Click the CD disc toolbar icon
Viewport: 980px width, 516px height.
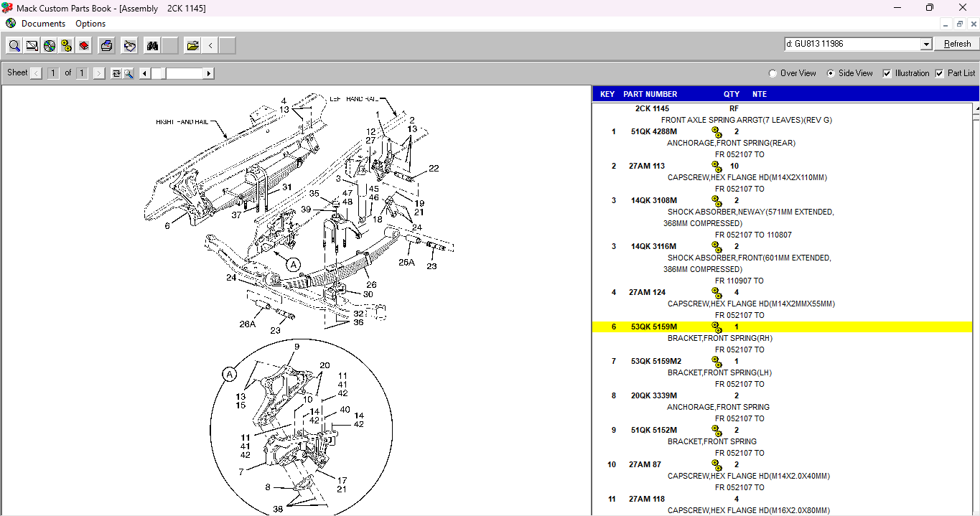(x=49, y=46)
